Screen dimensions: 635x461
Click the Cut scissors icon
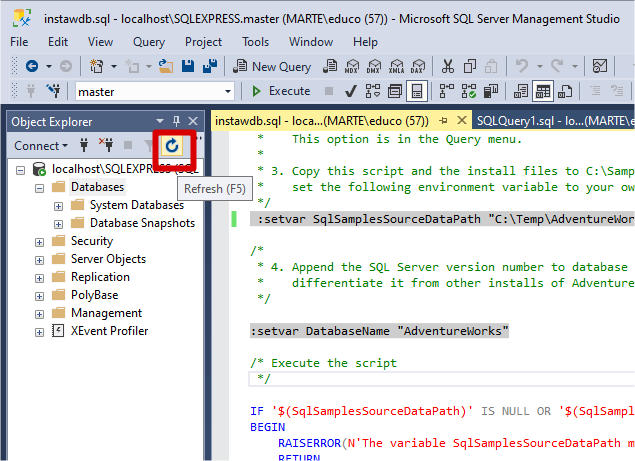447,66
